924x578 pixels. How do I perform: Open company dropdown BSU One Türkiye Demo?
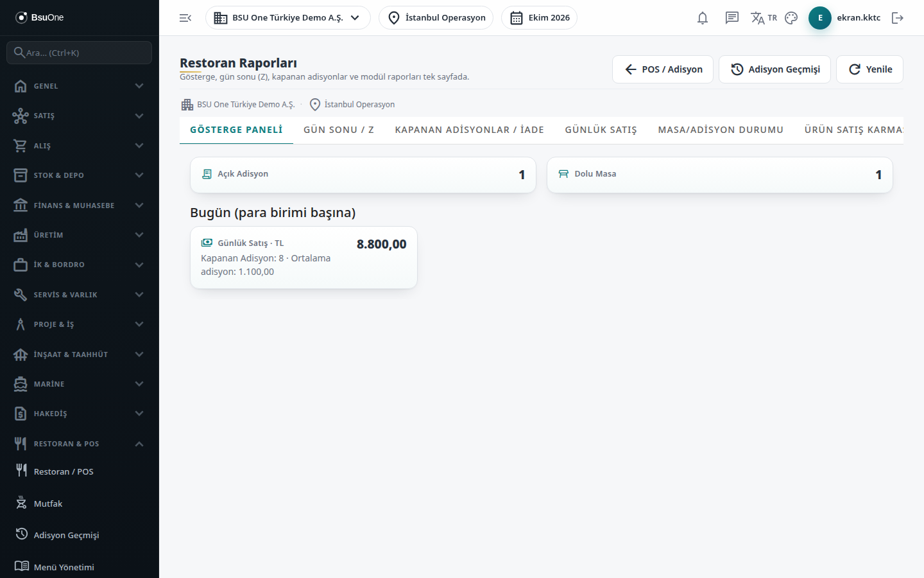click(x=287, y=18)
